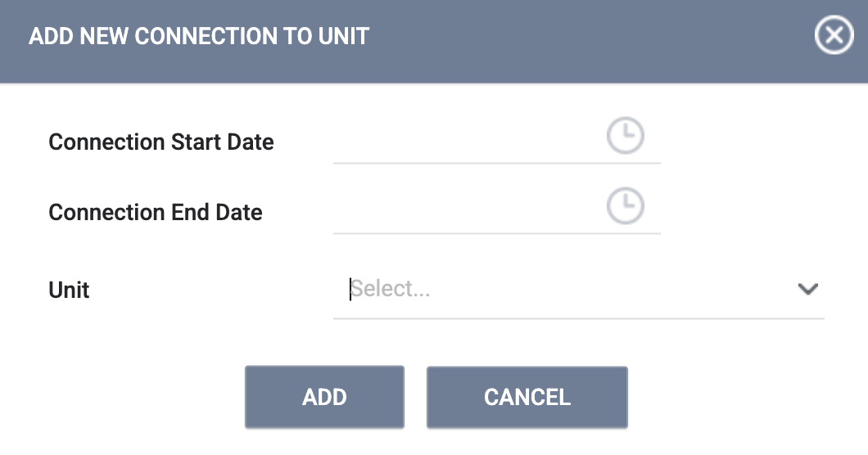Click the blue-gray dialog header bar
The height and width of the screenshot is (455, 868).
[x=573, y=41]
